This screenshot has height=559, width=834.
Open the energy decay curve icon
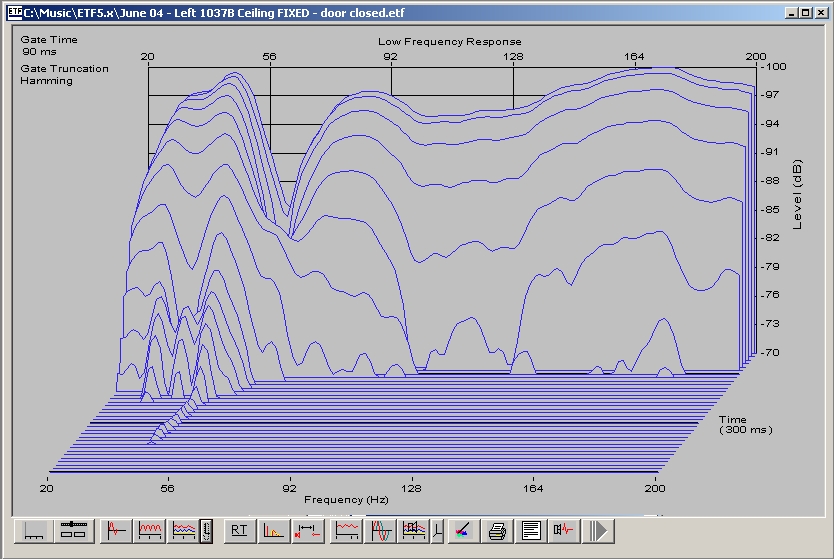273,530
